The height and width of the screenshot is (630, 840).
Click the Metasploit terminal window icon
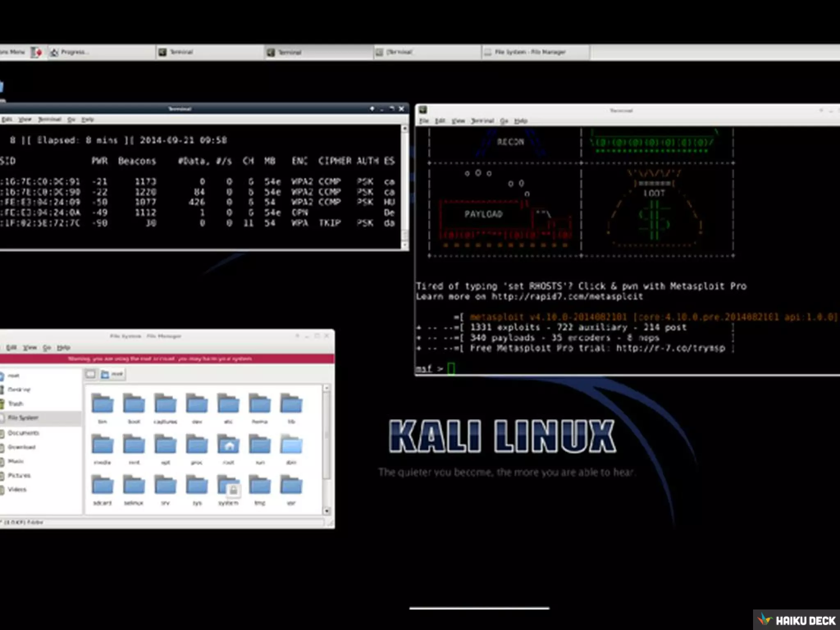[423, 110]
